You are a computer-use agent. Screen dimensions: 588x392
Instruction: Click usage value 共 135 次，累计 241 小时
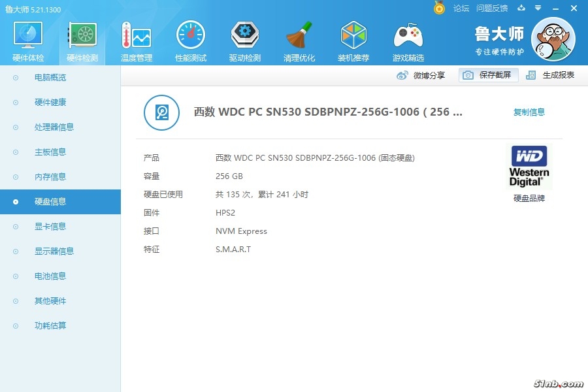[x=262, y=194]
